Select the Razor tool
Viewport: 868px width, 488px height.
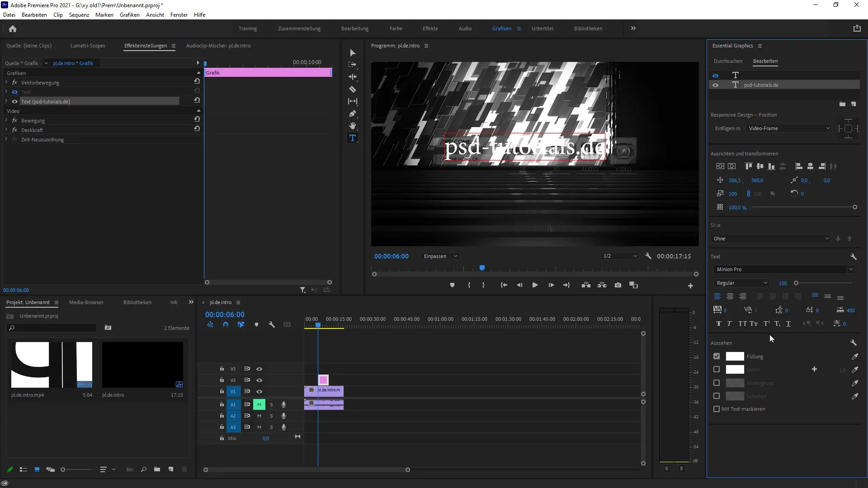(x=353, y=89)
